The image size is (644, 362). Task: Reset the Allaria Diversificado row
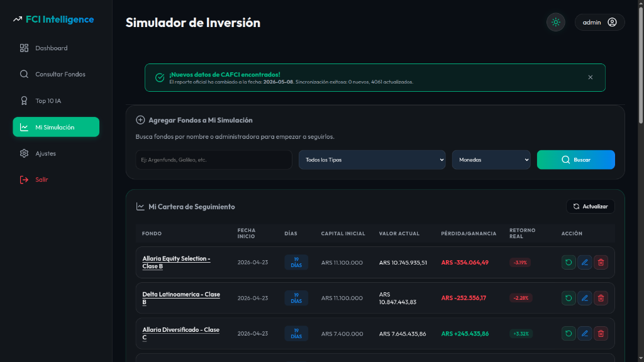[569, 334]
